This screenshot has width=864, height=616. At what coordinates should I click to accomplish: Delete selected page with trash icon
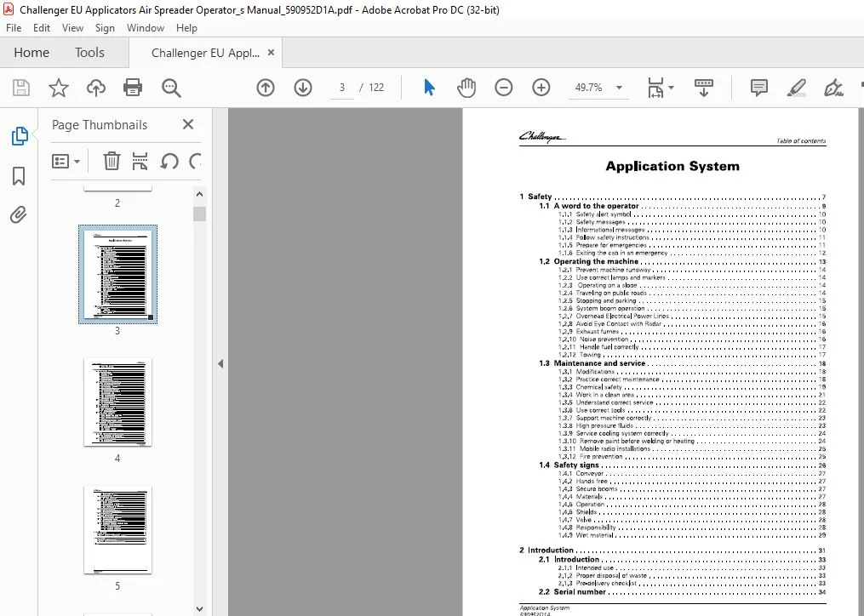coord(112,162)
